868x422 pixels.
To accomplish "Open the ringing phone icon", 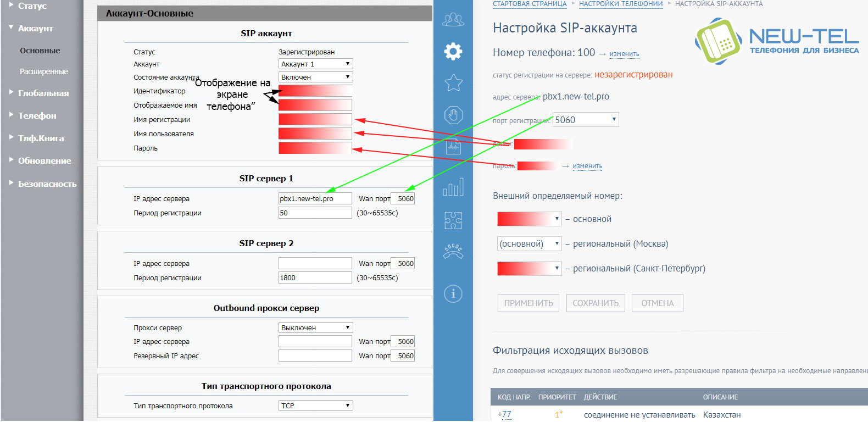I will [x=453, y=252].
